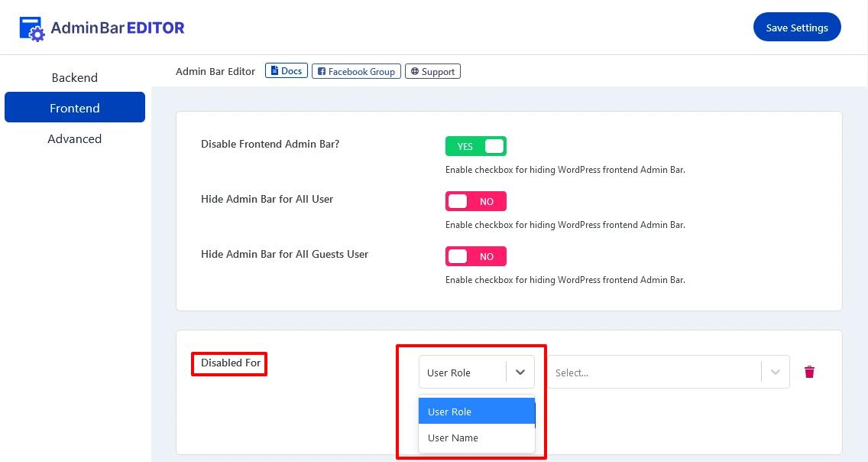Click the red trash delete icon
The width and height of the screenshot is (868, 462).
pos(809,373)
